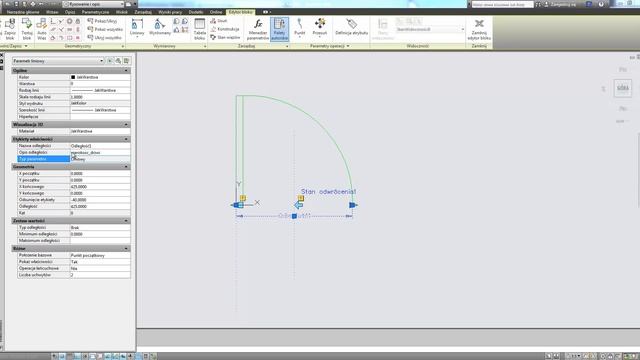640x360 pixels.
Task: Select the Edytor bloku ribbon tab
Action: [x=241, y=12]
